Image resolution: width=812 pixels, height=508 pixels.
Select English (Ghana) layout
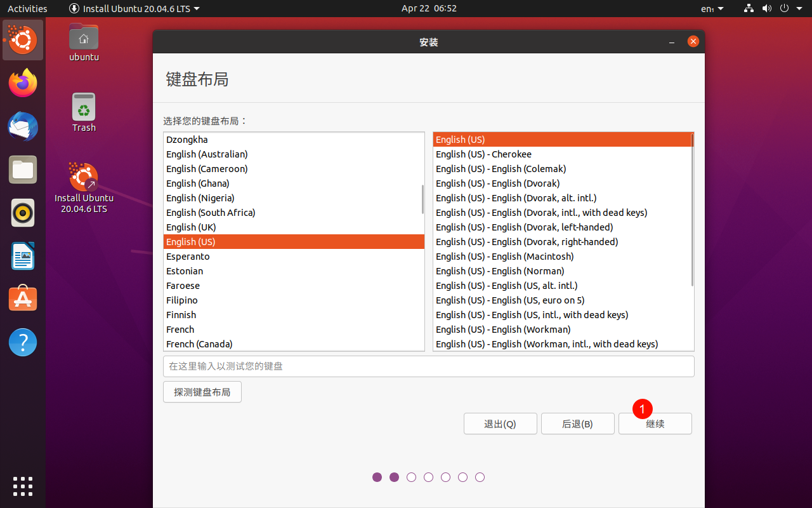pos(294,184)
